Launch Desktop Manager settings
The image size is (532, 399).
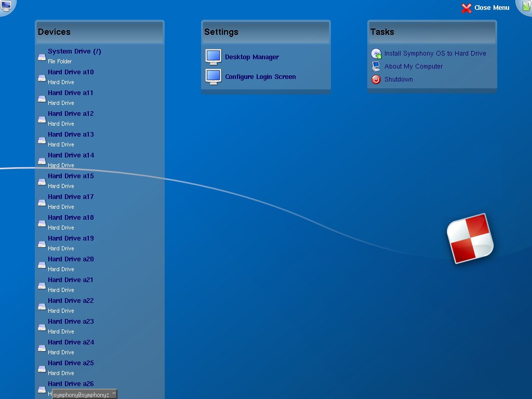[252, 57]
